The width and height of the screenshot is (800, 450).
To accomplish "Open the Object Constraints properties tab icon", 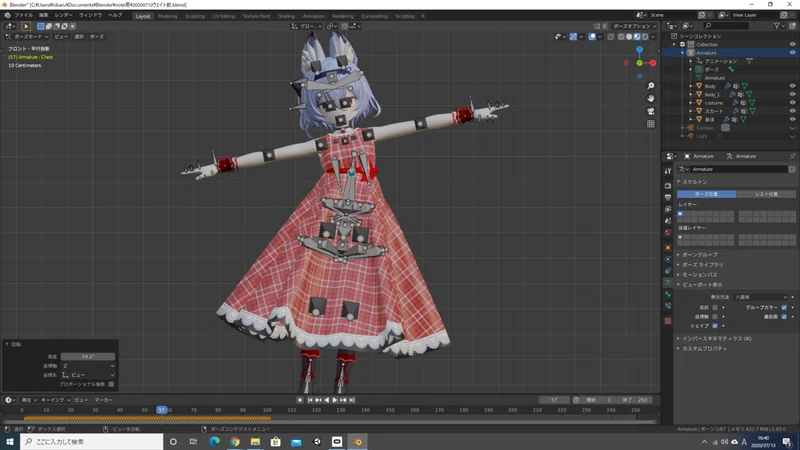I will [668, 271].
